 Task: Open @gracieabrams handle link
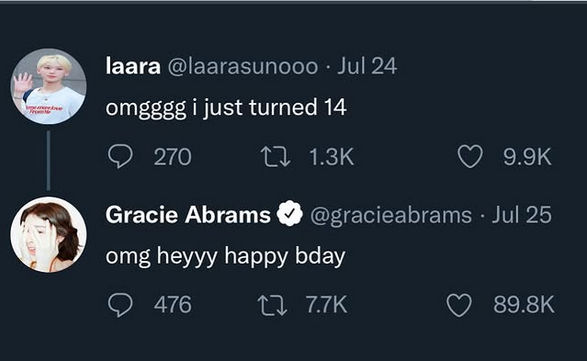(x=391, y=215)
